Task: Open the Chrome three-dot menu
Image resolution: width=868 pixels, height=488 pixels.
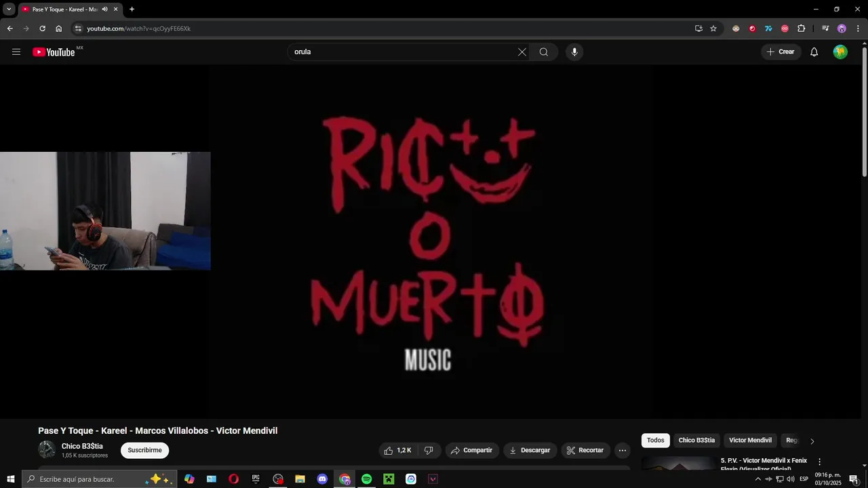Action: [858, 28]
